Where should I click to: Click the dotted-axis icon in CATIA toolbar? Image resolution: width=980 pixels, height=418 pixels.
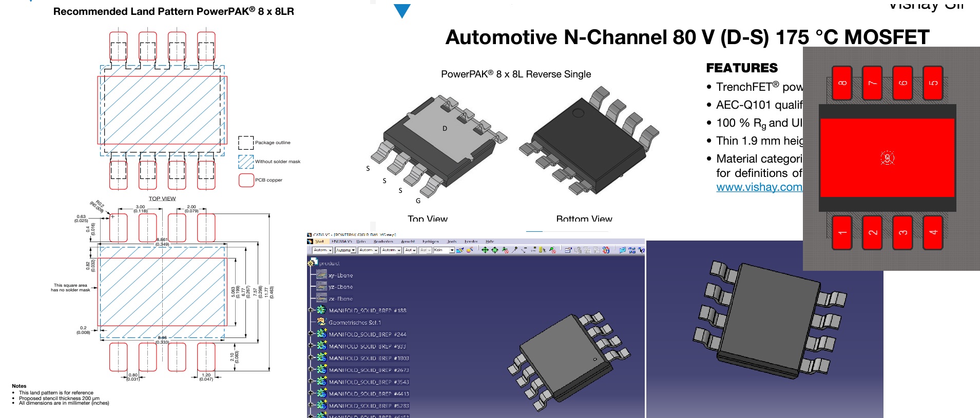click(533, 250)
